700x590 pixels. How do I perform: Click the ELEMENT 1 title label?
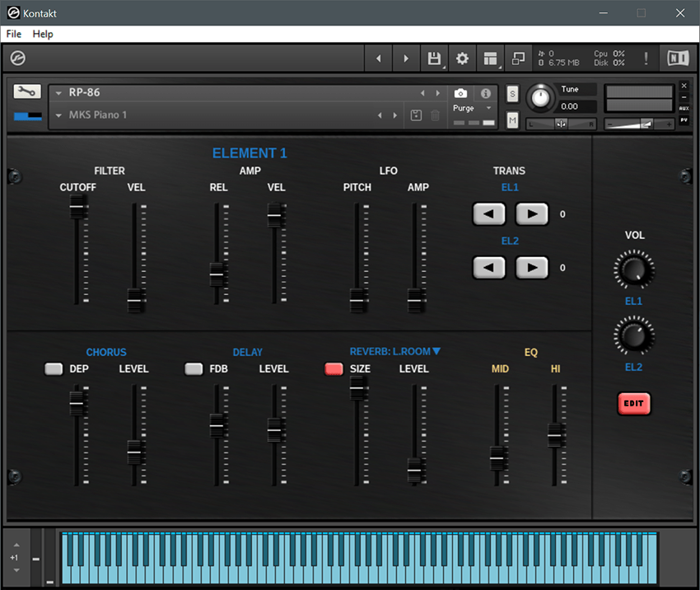pos(250,153)
